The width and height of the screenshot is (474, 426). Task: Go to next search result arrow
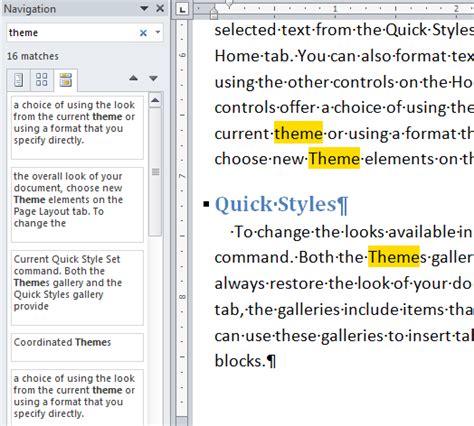(x=153, y=78)
